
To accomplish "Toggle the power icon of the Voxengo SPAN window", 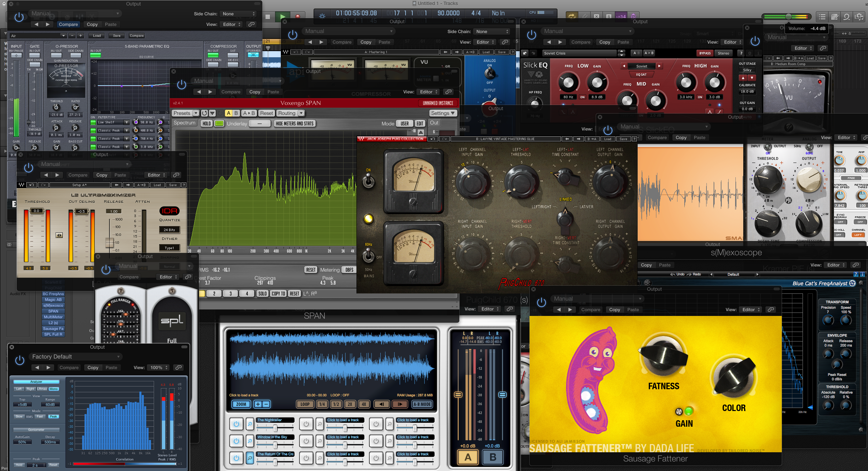I will pyautogui.click(x=181, y=85).
